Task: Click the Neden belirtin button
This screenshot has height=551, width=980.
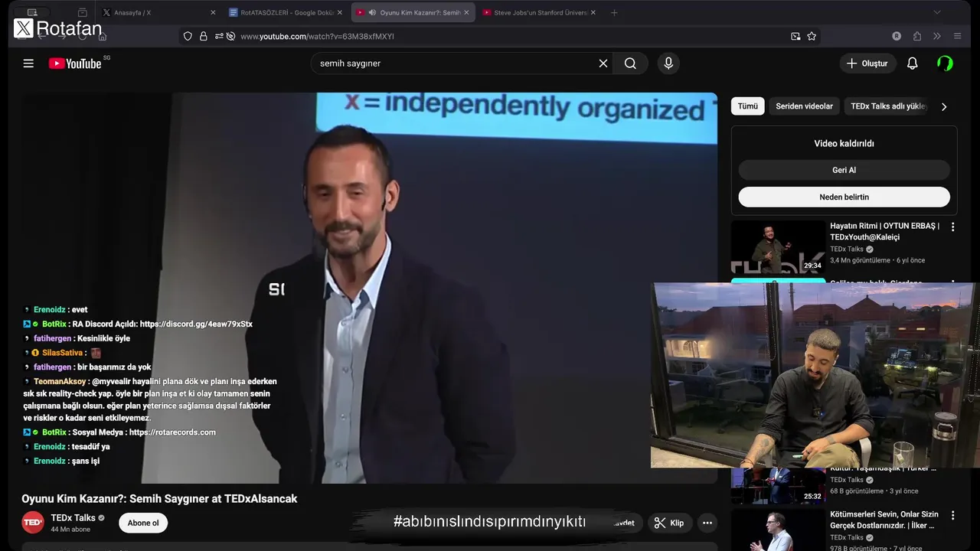Action: pos(844,197)
